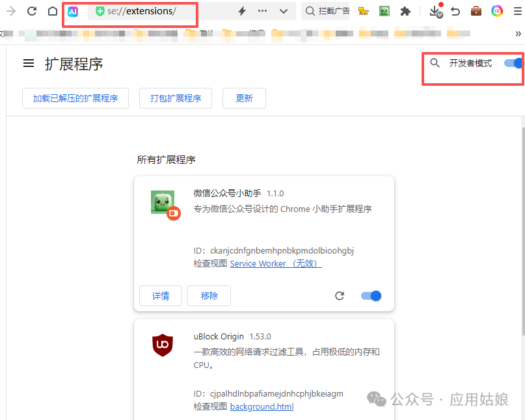
Task: Click the lightning bolt speed-mode icon
Action: pyautogui.click(x=242, y=11)
